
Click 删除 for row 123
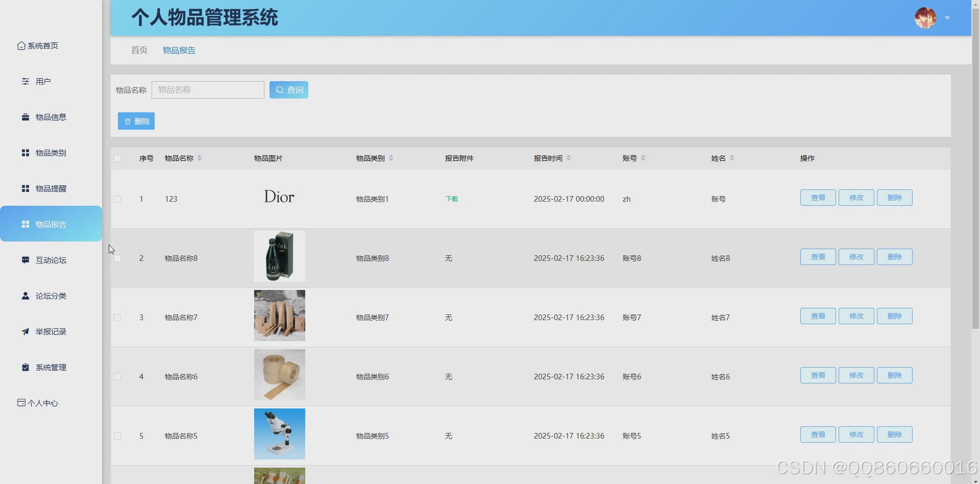895,198
